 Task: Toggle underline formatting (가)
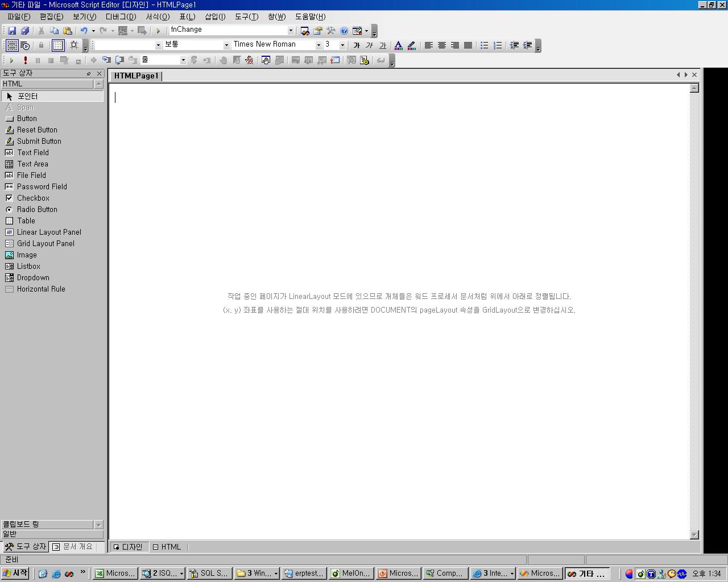click(382, 45)
